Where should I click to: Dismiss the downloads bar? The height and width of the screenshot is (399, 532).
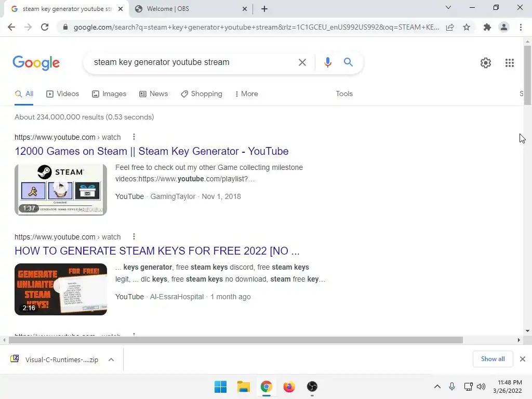(523, 359)
